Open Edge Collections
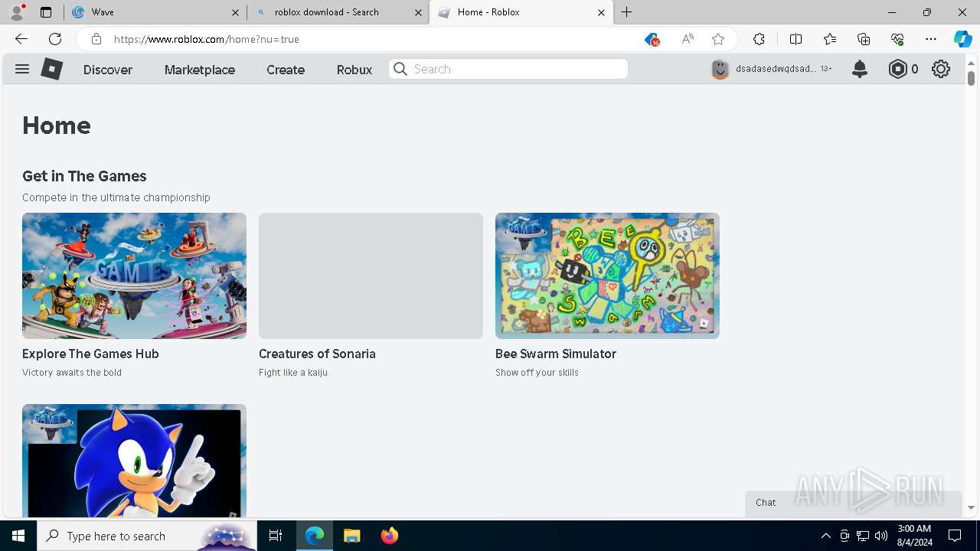 click(864, 39)
